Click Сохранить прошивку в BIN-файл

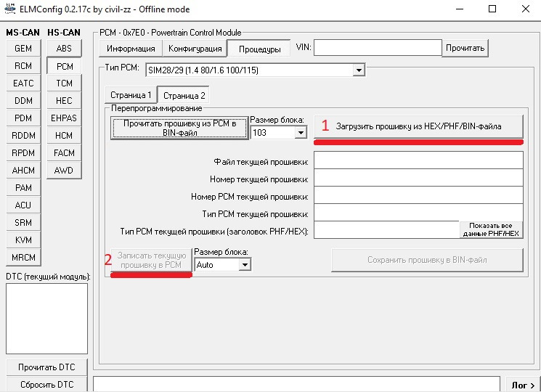pos(427,260)
